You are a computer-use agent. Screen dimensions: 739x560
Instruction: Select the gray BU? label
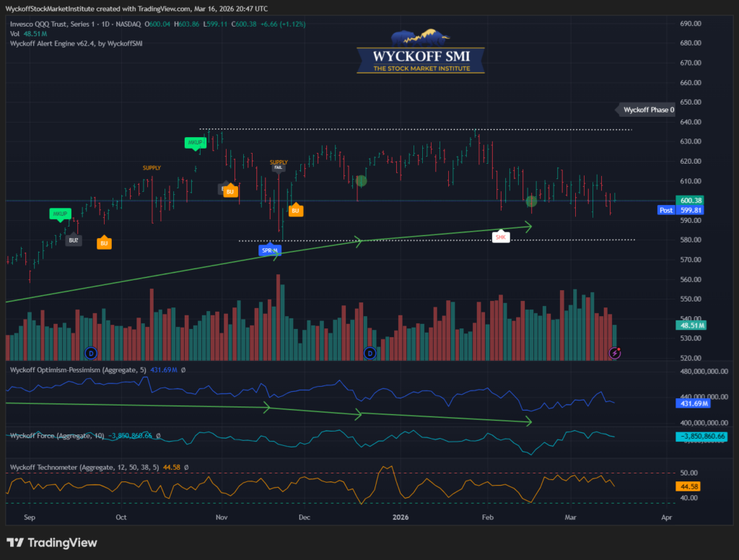[x=74, y=240]
